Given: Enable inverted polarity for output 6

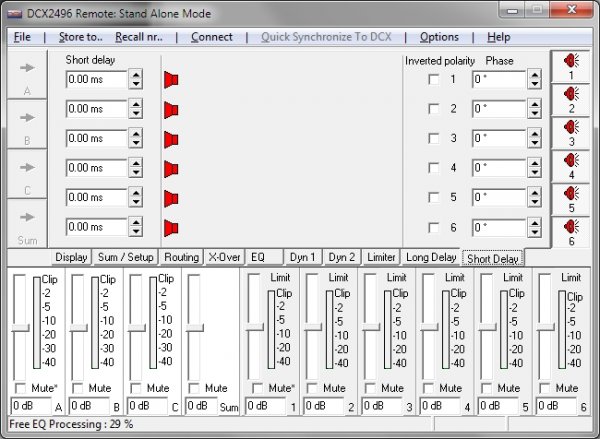Looking at the screenshot, I should click(x=434, y=227).
